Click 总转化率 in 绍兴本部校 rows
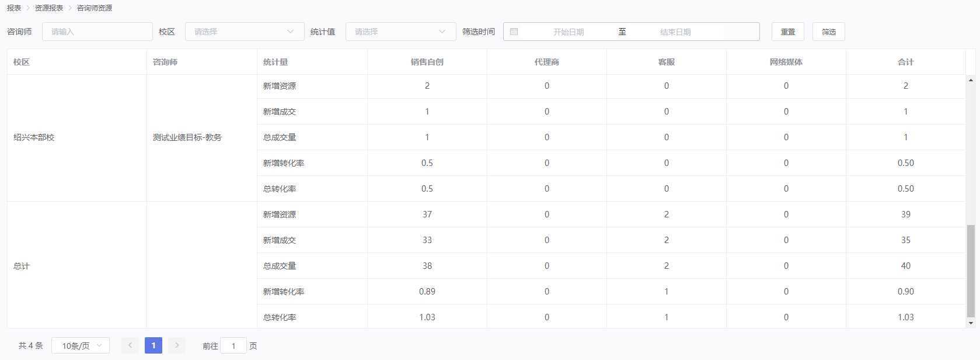 280,189
